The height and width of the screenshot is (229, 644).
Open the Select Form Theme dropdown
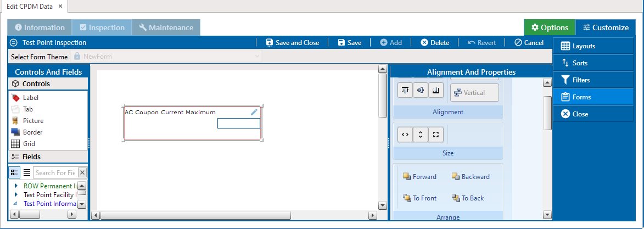[257, 57]
